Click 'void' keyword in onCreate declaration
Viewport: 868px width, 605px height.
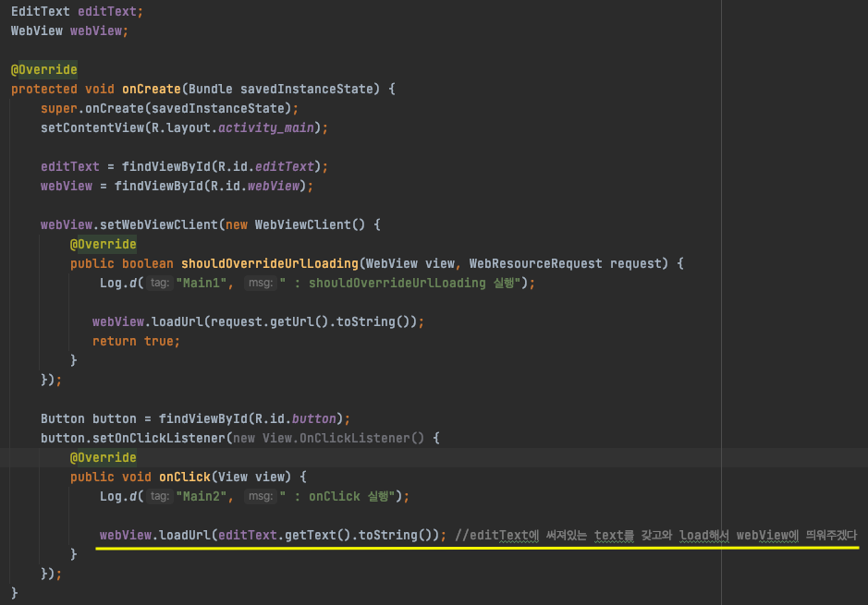100,89
